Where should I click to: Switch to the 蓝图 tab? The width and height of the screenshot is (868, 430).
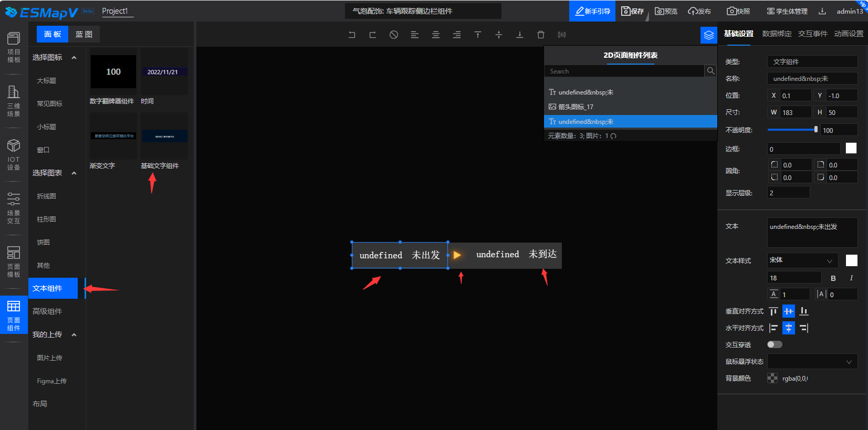[x=84, y=34]
